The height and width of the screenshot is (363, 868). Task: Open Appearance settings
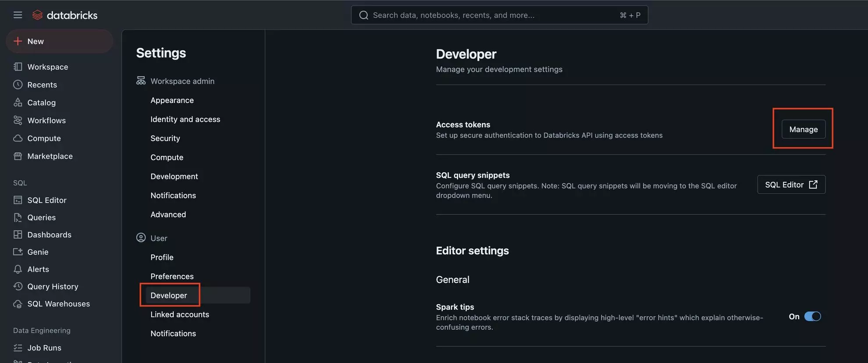pos(172,100)
